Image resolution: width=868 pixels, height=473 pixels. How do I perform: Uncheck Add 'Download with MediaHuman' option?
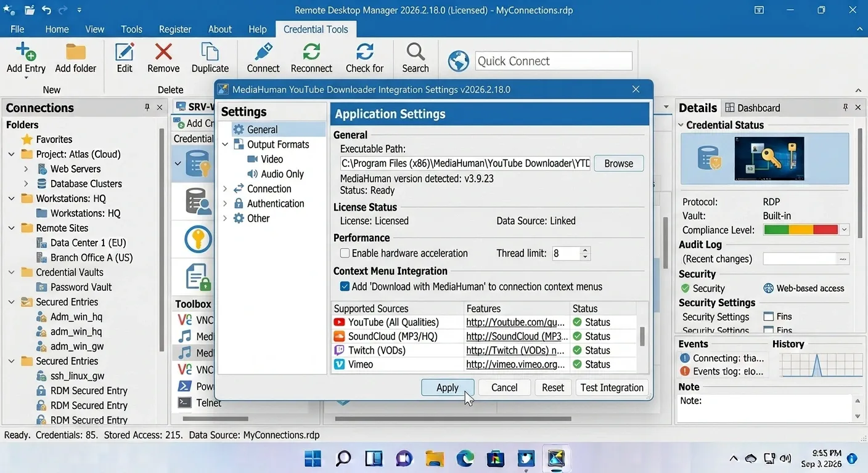pyautogui.click(x=345, y=286)
